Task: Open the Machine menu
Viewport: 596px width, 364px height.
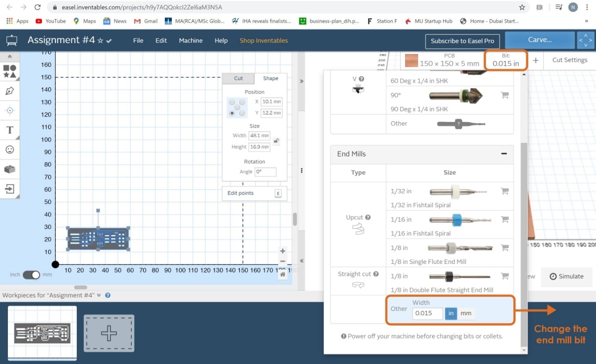Action: point(191,40)
